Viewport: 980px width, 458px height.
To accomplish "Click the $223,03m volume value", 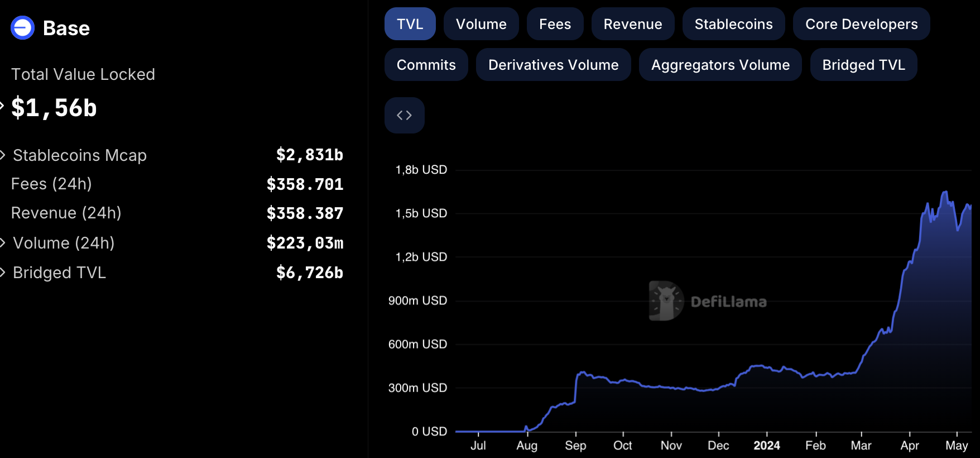I will click(x=305, y=243).
